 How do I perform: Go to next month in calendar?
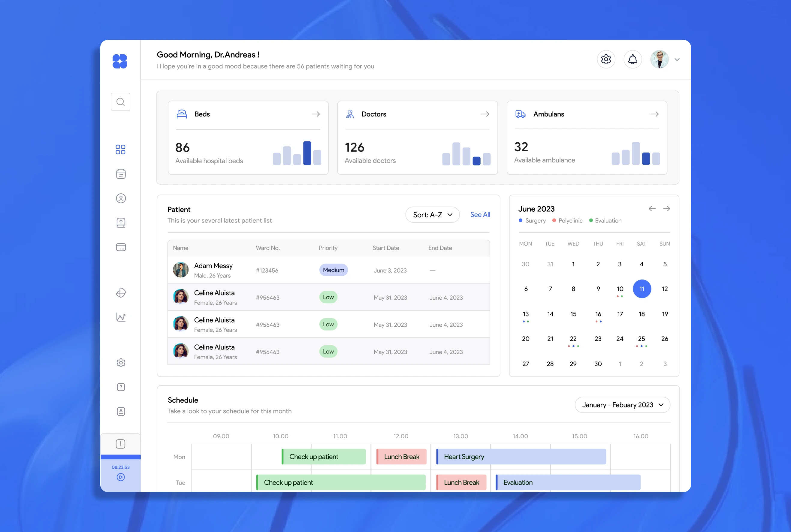tap(666, 209)
